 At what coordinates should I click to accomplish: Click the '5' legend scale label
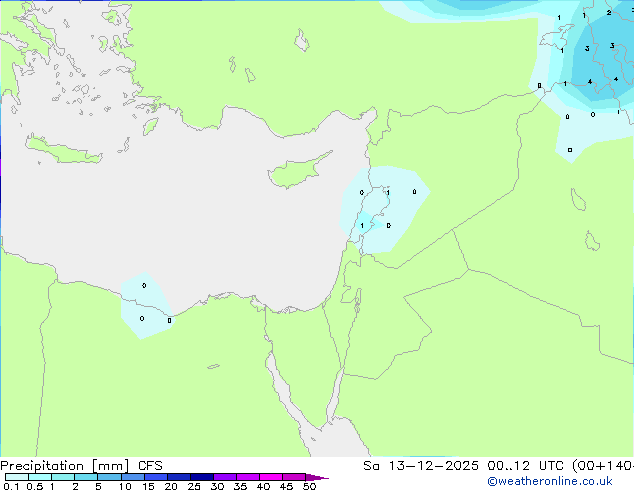tap(98, 486)
